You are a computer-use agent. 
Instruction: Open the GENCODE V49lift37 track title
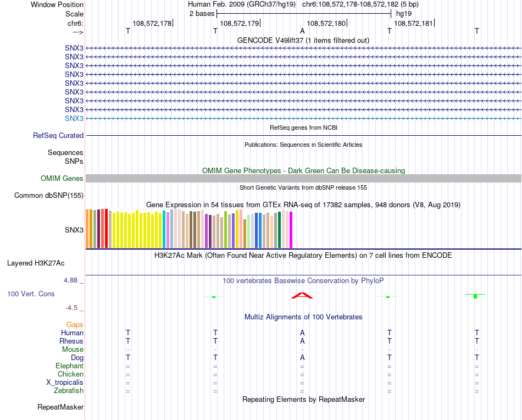(303, 40)
